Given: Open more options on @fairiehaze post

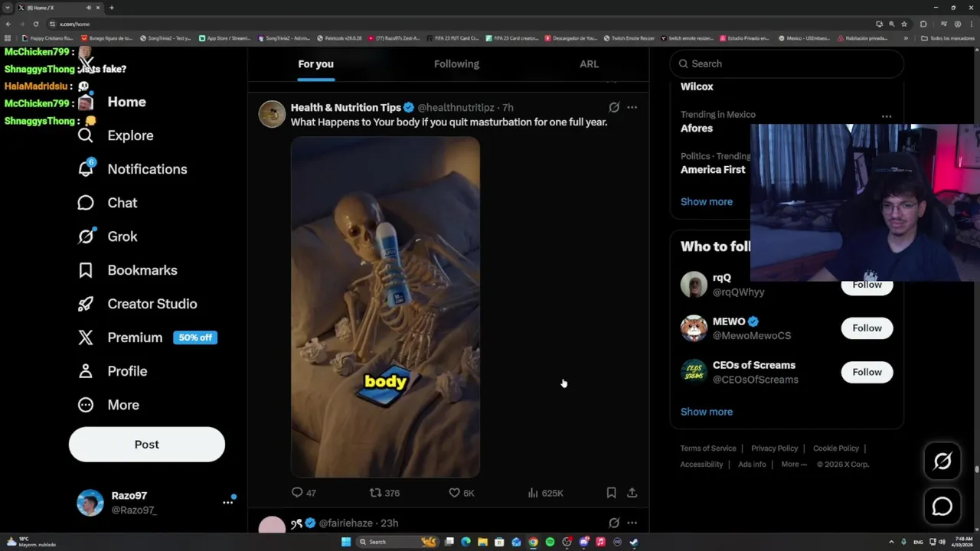Looking at the screenshot, I should pyautogui.click(x=632, y=523).
